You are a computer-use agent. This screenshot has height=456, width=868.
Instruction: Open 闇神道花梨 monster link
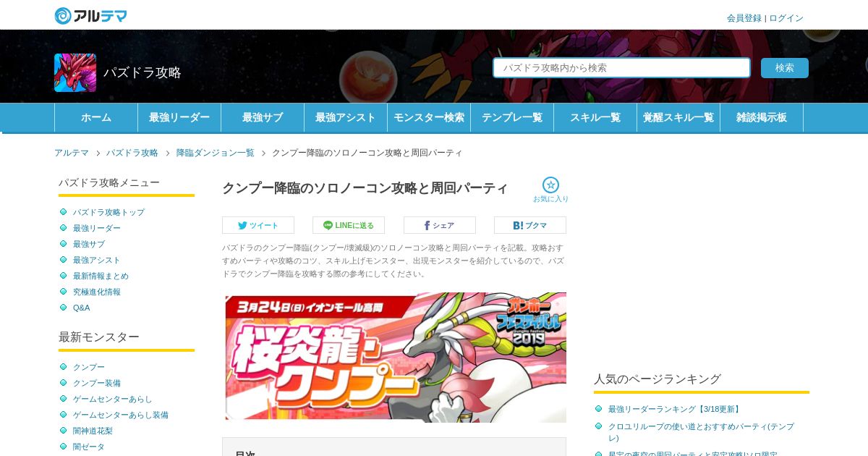coord(93,431)
